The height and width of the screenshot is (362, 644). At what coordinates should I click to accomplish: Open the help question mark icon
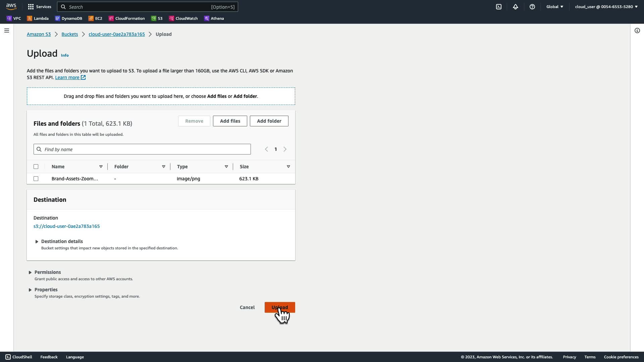pos(532,7)
